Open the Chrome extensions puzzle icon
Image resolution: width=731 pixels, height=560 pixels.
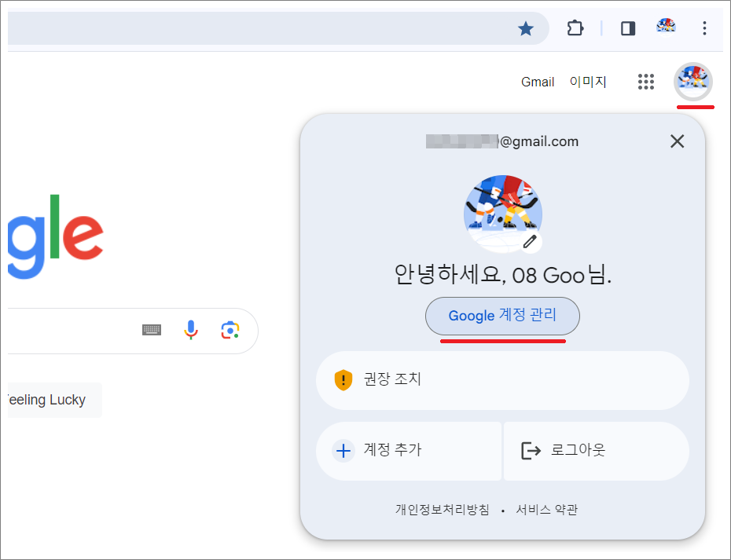pos(575,28)
